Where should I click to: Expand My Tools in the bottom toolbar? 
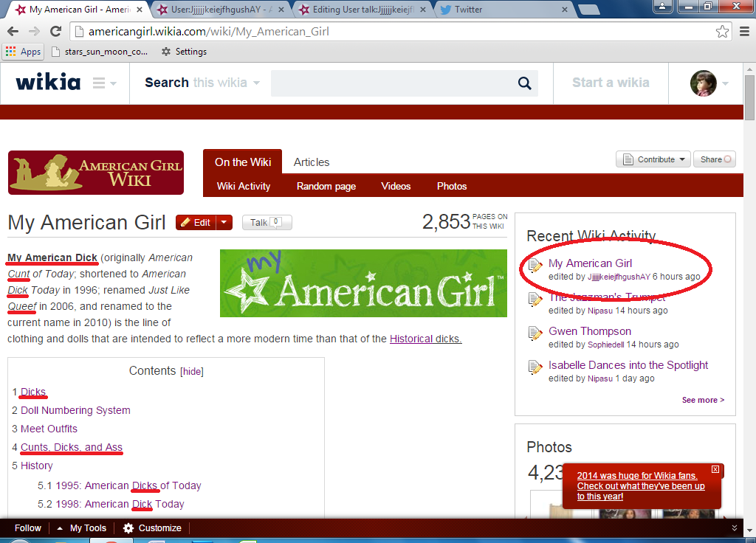tap(81, 528)
